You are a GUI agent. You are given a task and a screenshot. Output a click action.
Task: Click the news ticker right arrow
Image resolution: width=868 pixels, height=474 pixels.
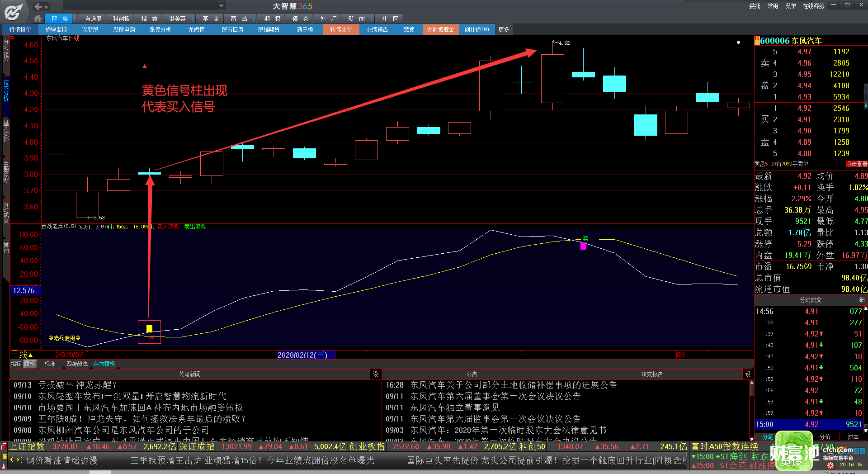coord(18,460)
